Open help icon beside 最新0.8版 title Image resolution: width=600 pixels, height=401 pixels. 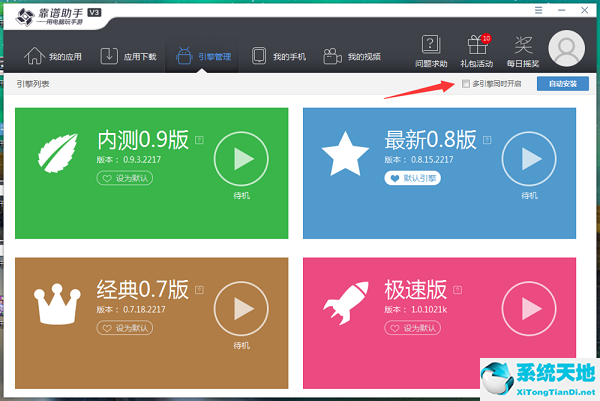487,140
